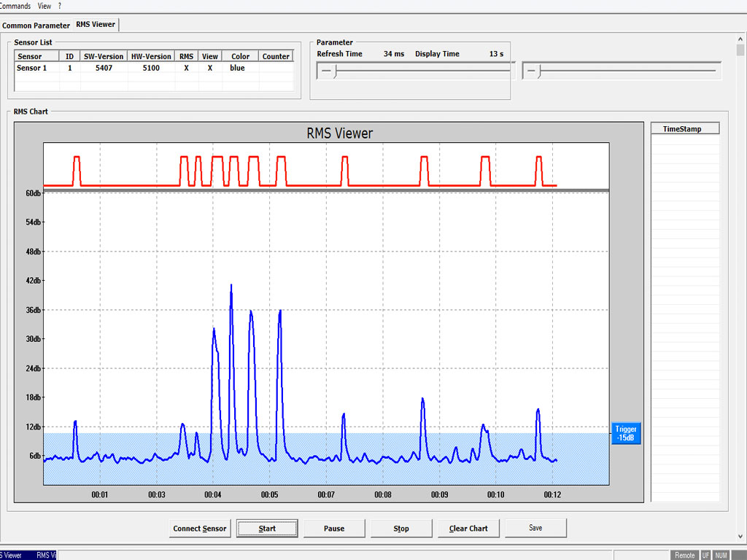Image resolution: width=747 pixels, height=560 pixels.
Task: Open the Commands menu
Action: pyautogui.click(x=15, y=6)
